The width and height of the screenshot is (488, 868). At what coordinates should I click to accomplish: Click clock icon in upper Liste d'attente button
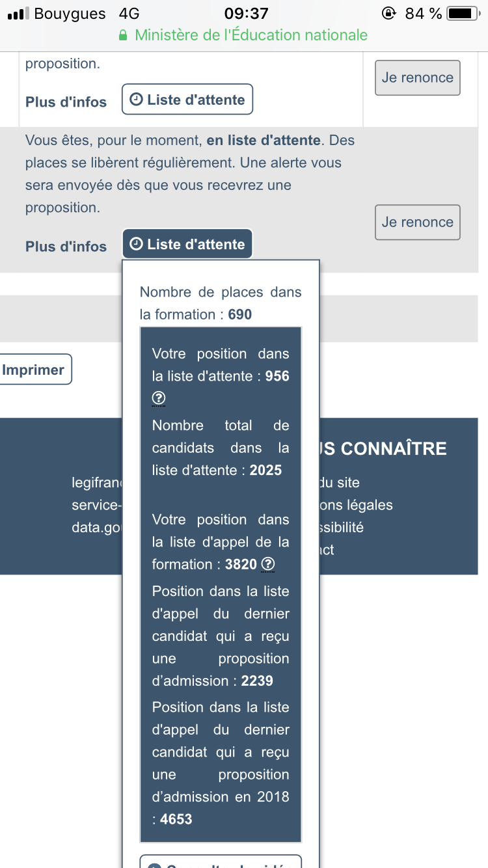click(x=136, y=100)
